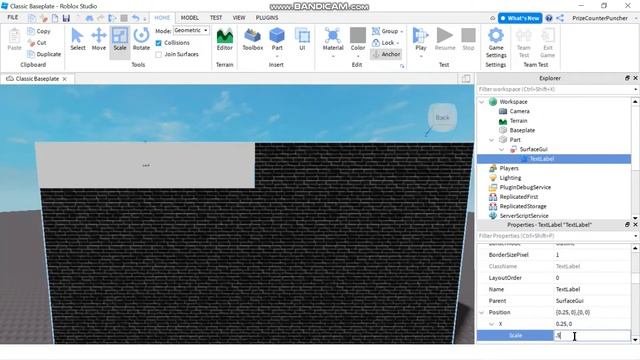Select TextLabel in Explorer

pos(542,159)
